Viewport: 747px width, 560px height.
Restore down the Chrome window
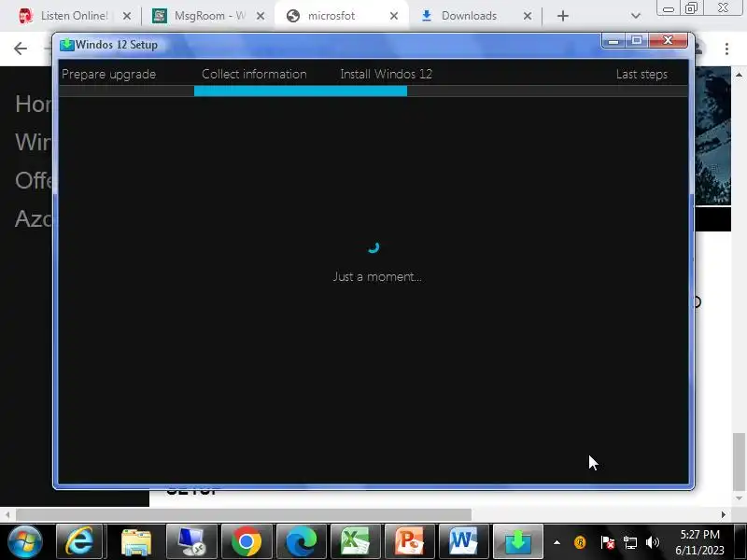coord(691,8)
